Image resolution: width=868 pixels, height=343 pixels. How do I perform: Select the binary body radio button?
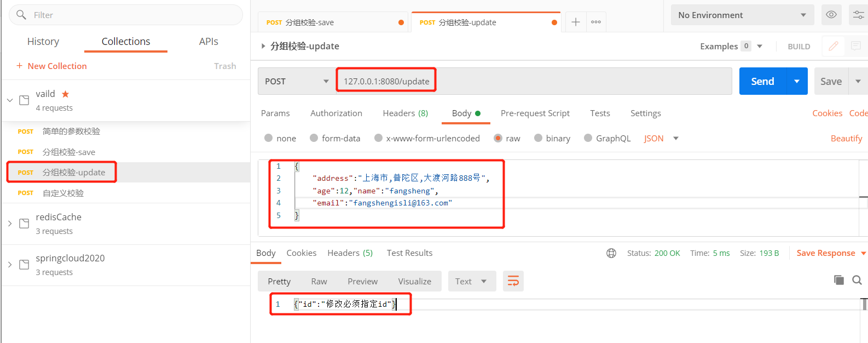point(538,138)
